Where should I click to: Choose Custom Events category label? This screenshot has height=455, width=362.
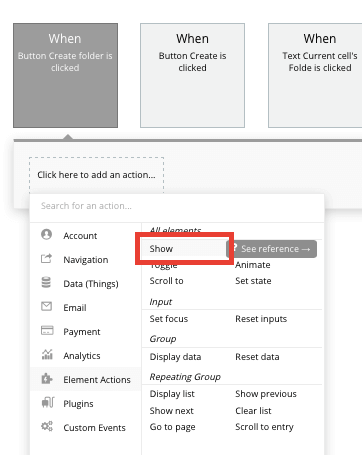pyautogui.click(x=94, y=428)
